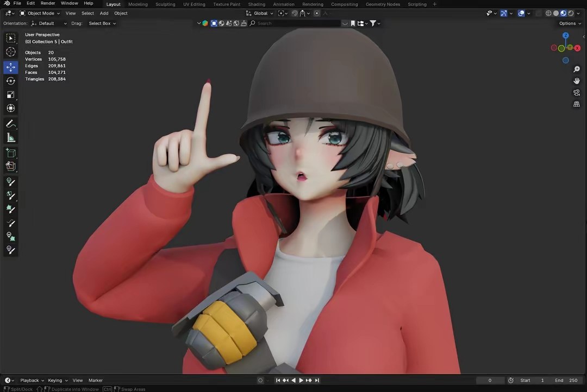Viewport: 587px width, 392px height.
Task: Switch to rendered viewport shading
Action: click(571, 13)
